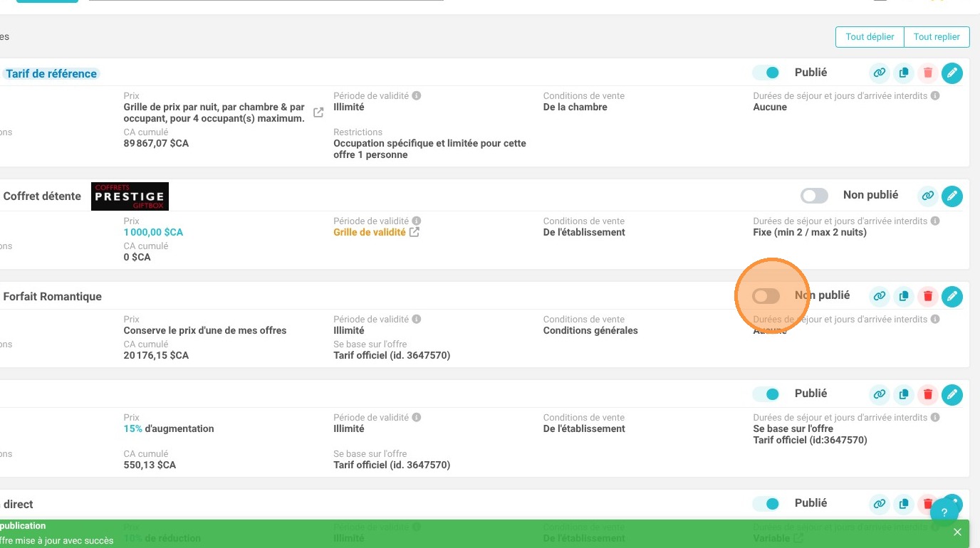Image resolution: width=980 pixels, height=548 pixels.
Task: Show validity period info for Coffret détente
Action: point(416,221)
